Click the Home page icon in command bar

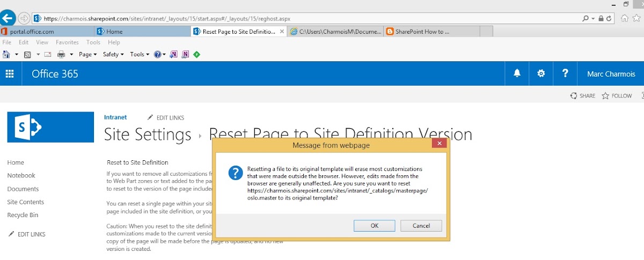pos(6,54)
